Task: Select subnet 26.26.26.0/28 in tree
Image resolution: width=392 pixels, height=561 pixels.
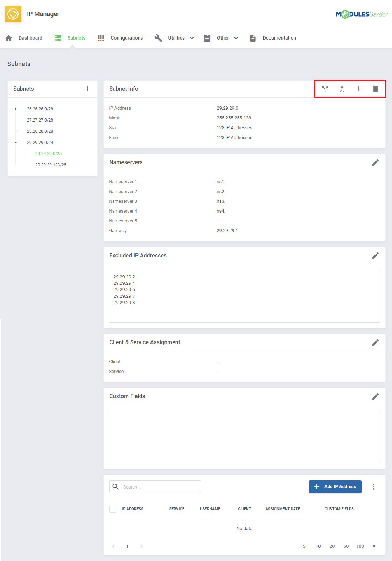Action: point(40,109)
